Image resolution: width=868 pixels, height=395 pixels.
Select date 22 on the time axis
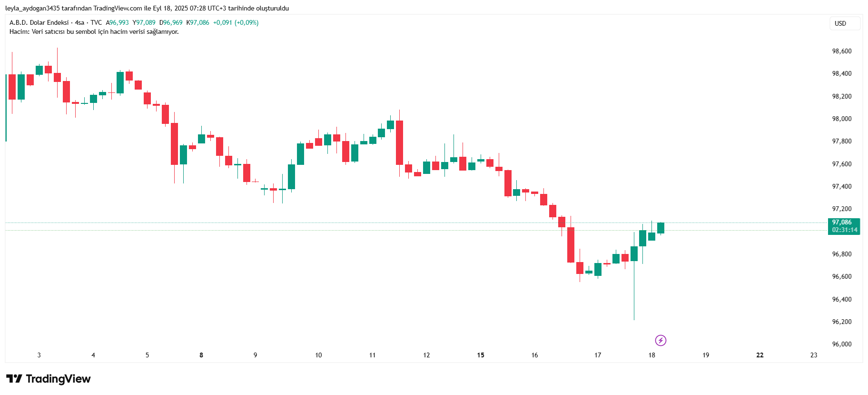760,355
